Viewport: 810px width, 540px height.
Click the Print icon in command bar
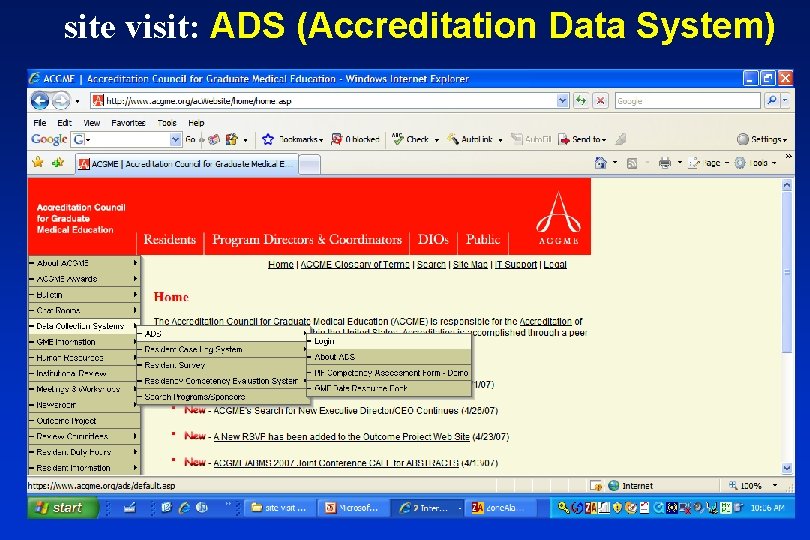(x=665, y=163)
